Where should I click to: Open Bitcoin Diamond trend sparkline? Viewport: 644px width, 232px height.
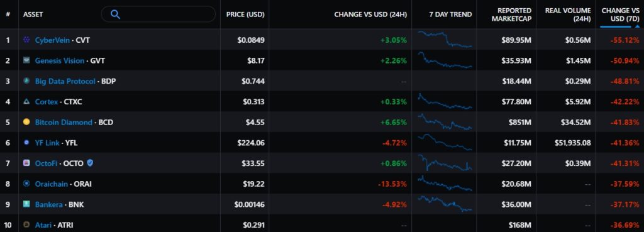(445, 122)
